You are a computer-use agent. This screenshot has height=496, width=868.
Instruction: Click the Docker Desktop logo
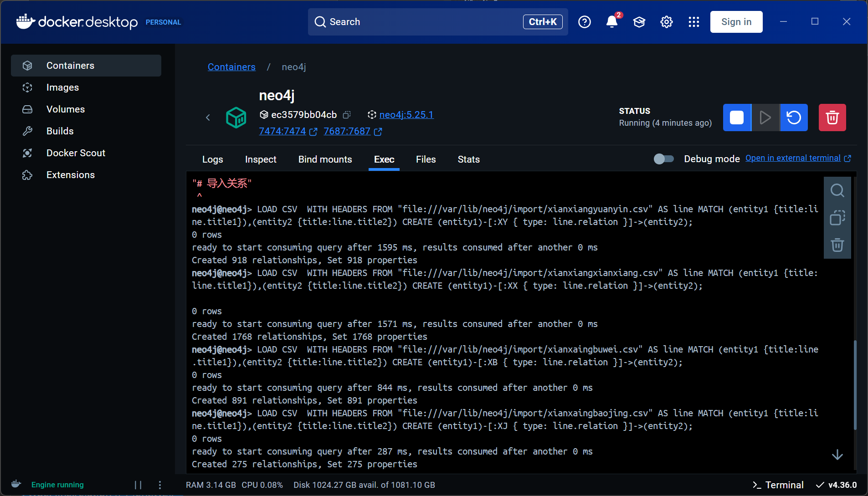pos(77,22)
